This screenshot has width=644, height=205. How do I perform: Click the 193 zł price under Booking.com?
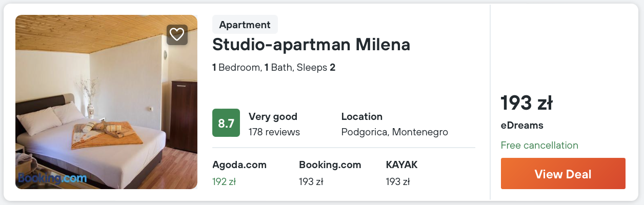pos(311,181)
